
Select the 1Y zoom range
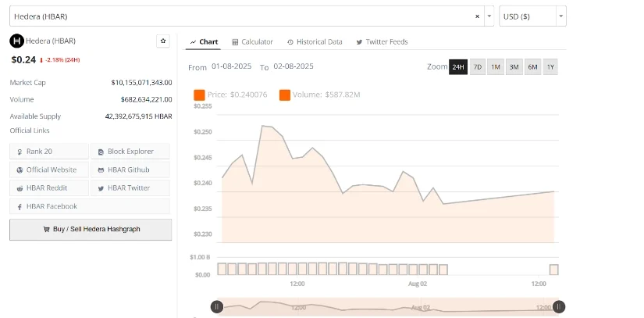[550, 66]
